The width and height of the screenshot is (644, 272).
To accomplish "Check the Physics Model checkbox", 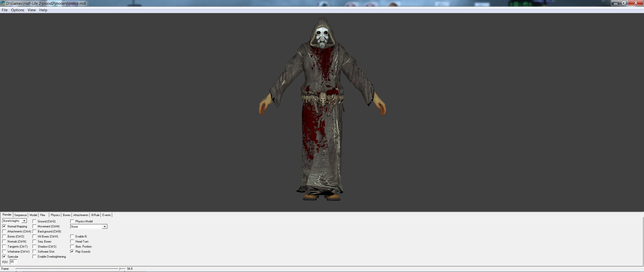I will (72, 221).
